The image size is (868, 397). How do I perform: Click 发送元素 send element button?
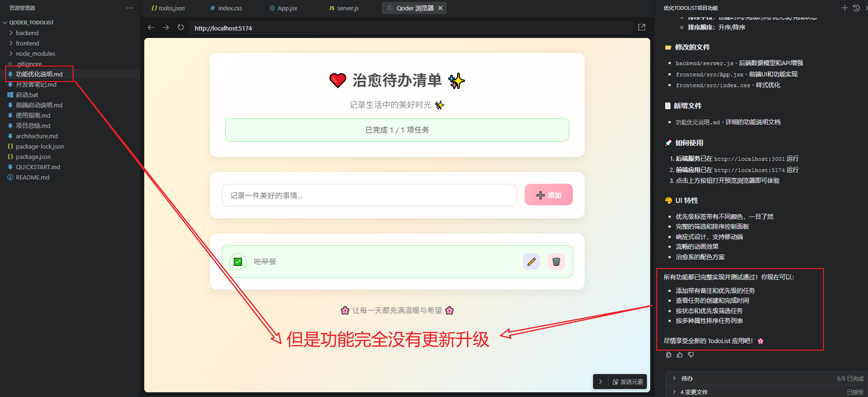628,382
